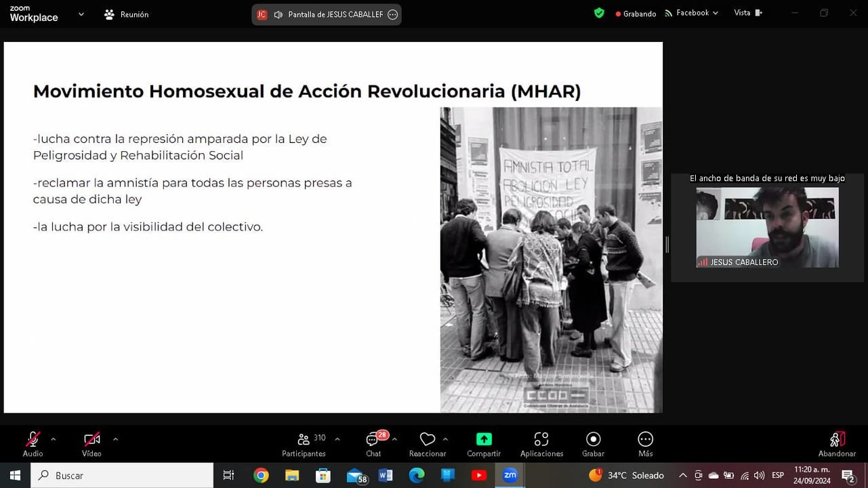Click Abandonar to leave the meeting
Screen dimensions: 868x488
[837, 444]
